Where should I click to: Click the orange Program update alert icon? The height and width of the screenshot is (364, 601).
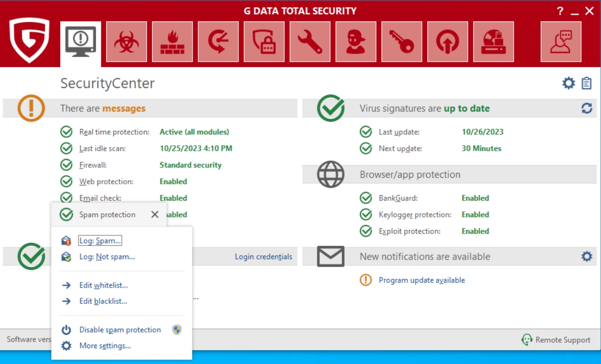[366, 280]
